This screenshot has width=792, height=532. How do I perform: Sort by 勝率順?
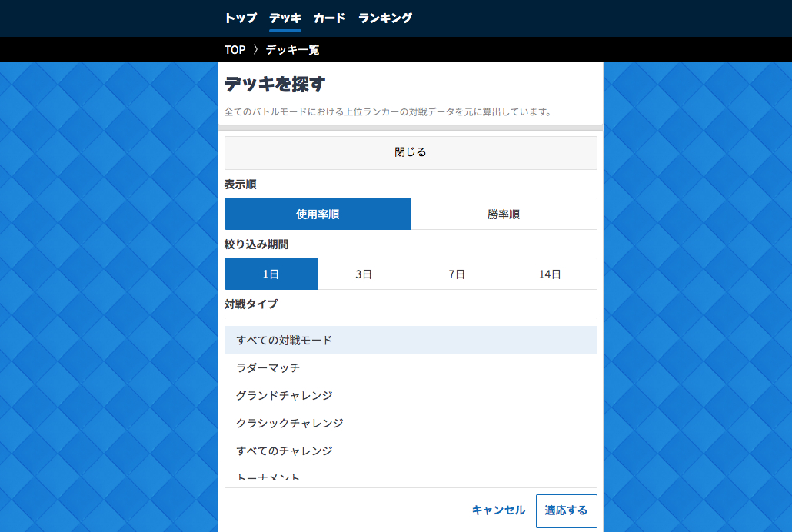click(504, 214)
